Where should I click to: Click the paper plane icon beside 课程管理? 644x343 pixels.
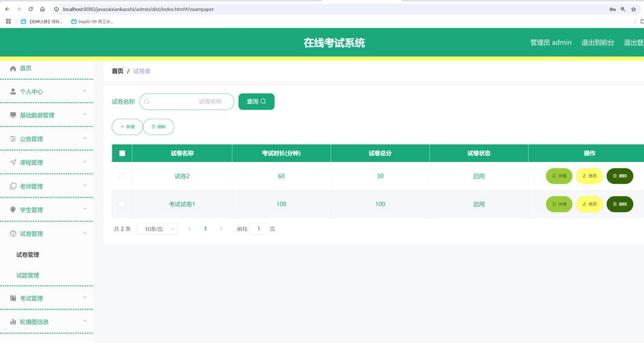coord(13,163)
